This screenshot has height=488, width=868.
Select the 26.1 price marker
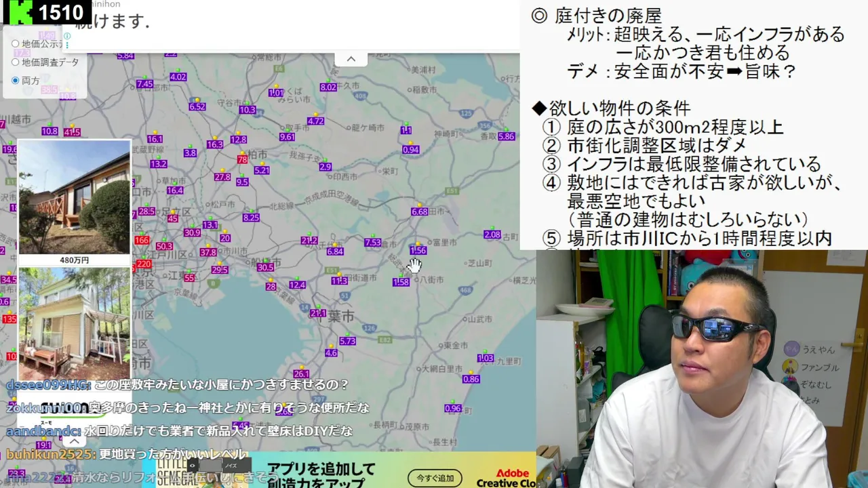click(x=301, y=374)
